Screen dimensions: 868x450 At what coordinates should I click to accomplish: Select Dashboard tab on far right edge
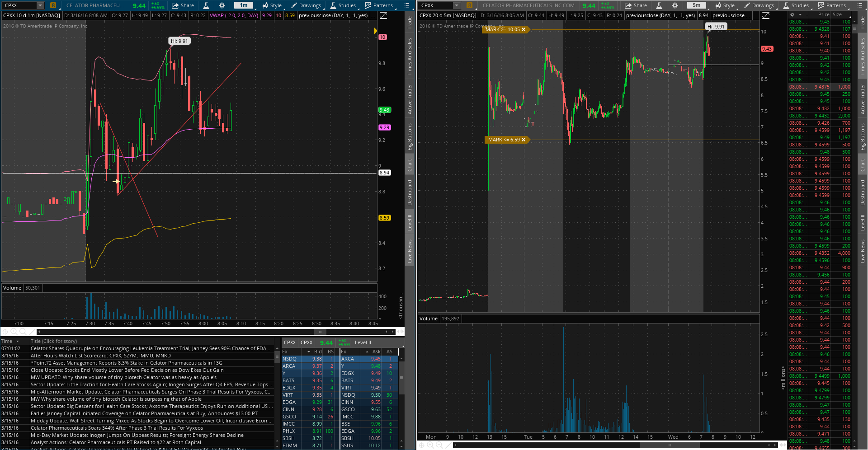[x=863, y=192]
